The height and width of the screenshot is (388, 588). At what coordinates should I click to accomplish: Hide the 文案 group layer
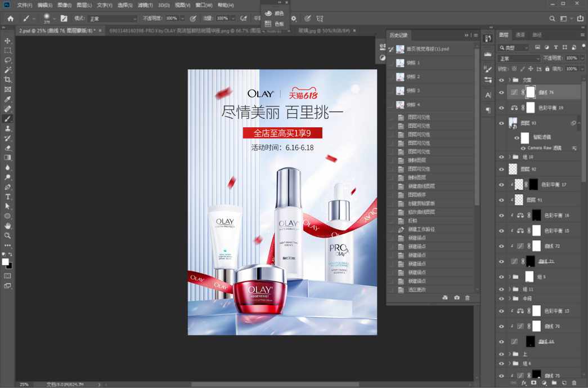tap(501, 80)
